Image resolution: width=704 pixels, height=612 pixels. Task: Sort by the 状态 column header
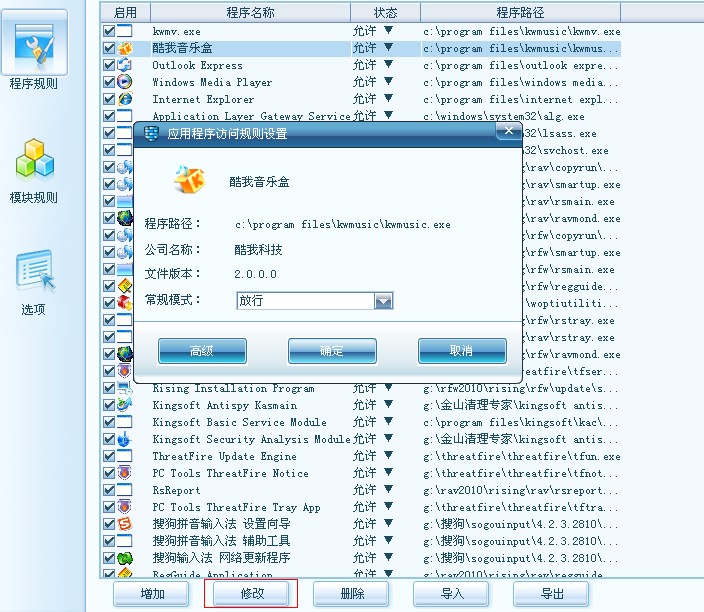click(x=386, y=13)
